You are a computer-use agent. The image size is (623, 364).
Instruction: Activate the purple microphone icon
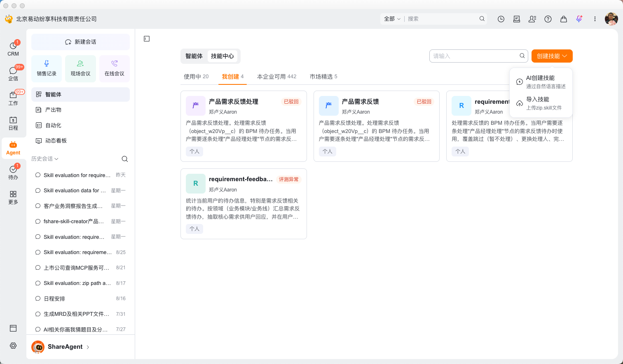click(579, 19)
